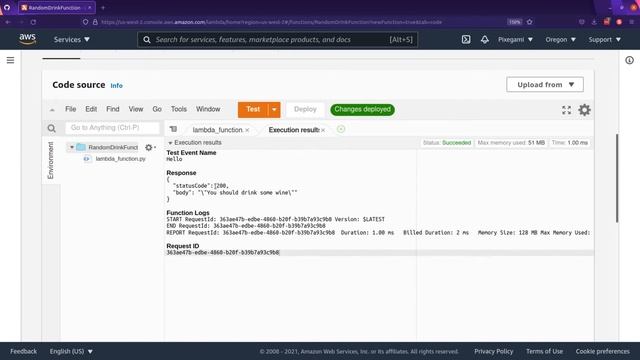Select the RandomDrinkFunction browser tab
Viewport: 640px width, 360px height.
click(x=57, y=7)
